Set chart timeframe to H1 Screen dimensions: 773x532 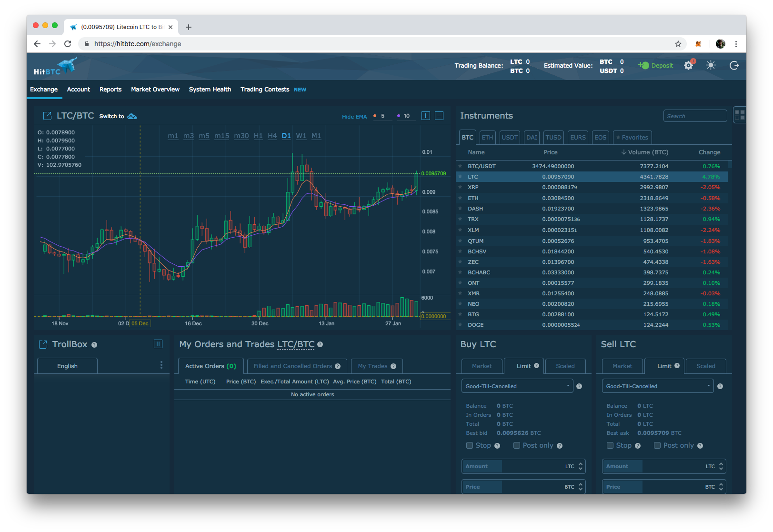tap(258, 136)
